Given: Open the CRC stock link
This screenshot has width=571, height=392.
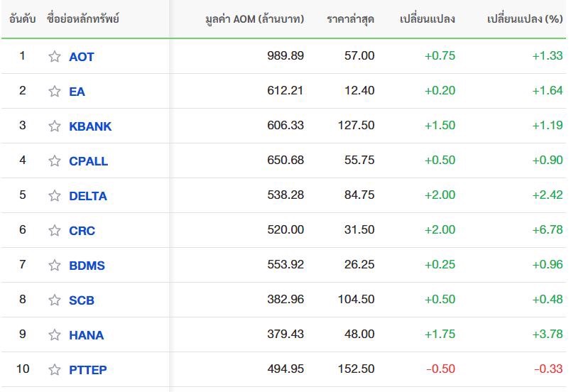Looking at the screenshot, I should tap(82, 231).
